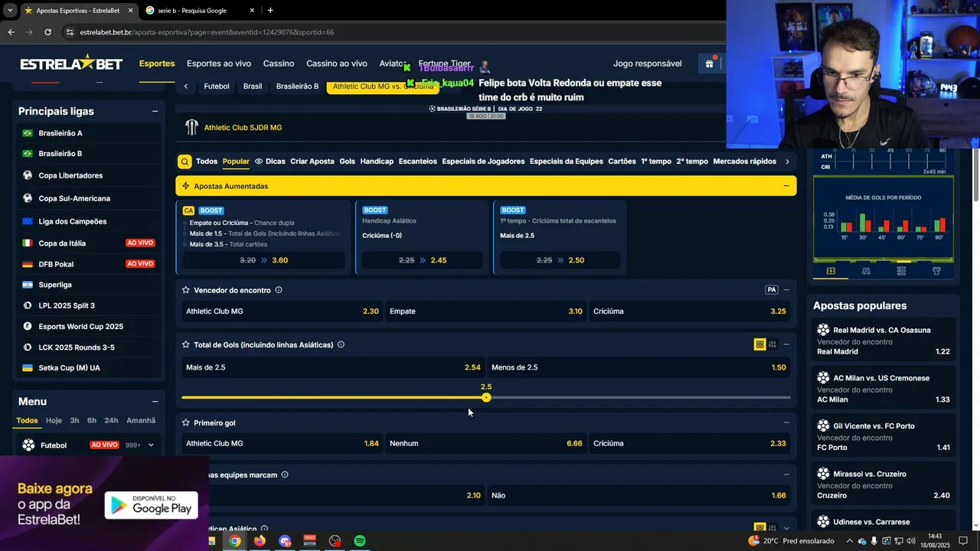This screenshot has width=980, height=551.
Task: Collapse the Apostas Aumentadas banner
Action: pyautogui.click(x=786, y=186)
